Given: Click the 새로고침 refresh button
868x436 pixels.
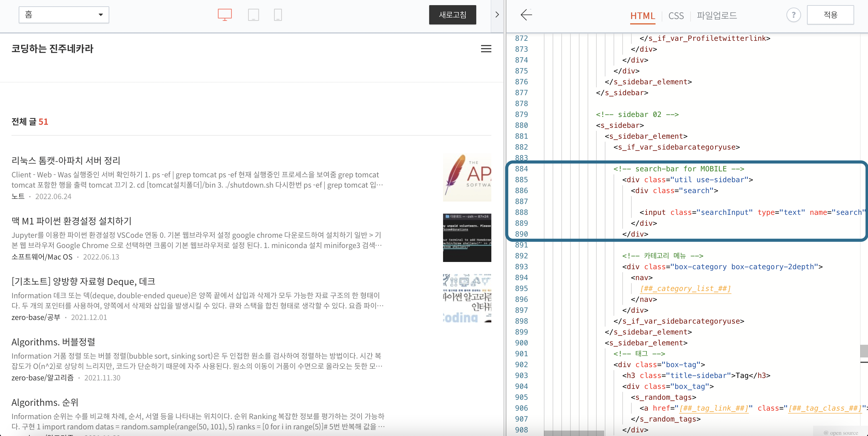Looking at the screenshot, I should click(x=452, y=15).
